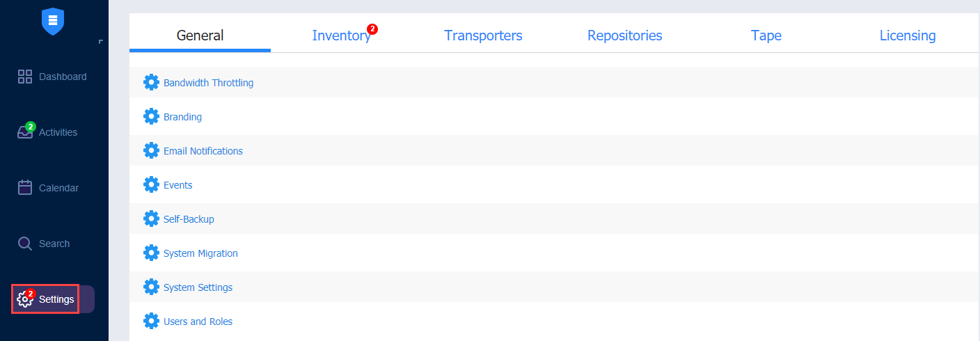Open the Dashboard grid icon
The image size is (980, 341).
[x=25, y=77]
